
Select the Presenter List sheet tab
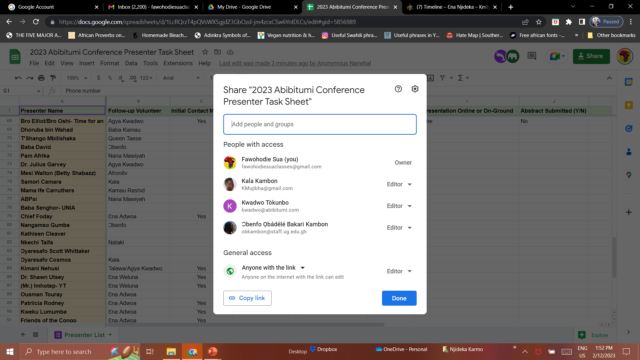(x=83, y=335)
